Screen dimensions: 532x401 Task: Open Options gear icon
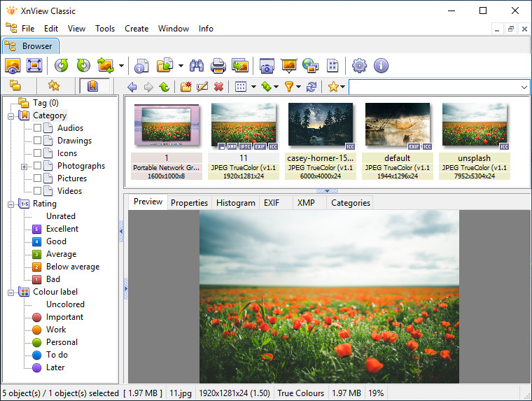[x=359, y=66]
